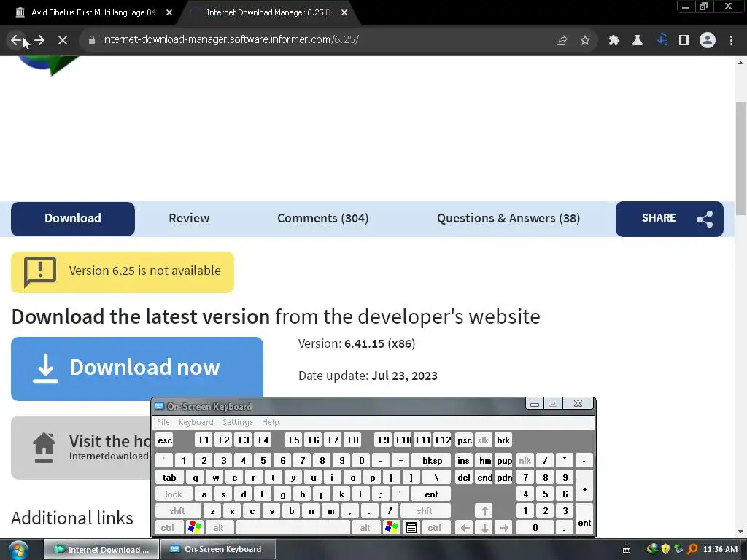Open File menu in On-Screen Keyboard

tap(163, 422)
